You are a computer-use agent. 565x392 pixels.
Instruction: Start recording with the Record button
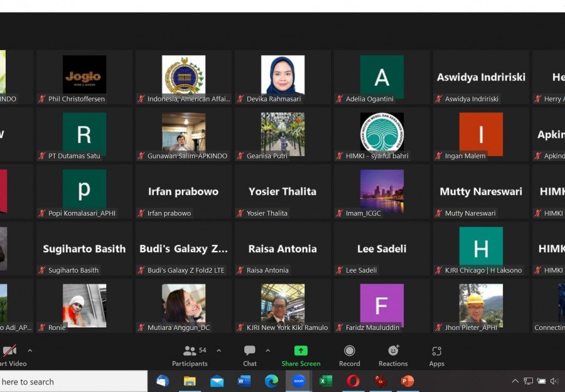click(350, 356)
